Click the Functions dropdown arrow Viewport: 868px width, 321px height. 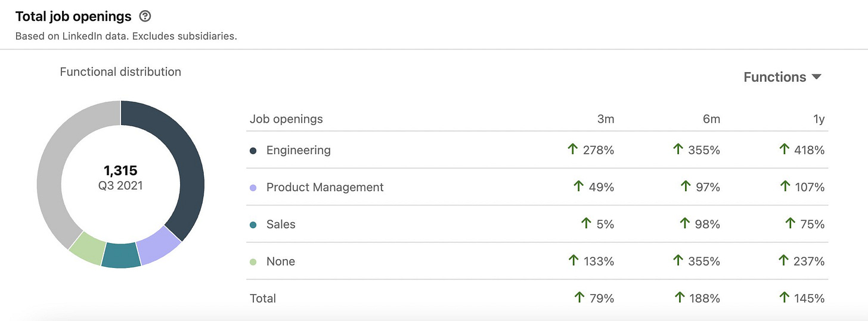(817, 77)
